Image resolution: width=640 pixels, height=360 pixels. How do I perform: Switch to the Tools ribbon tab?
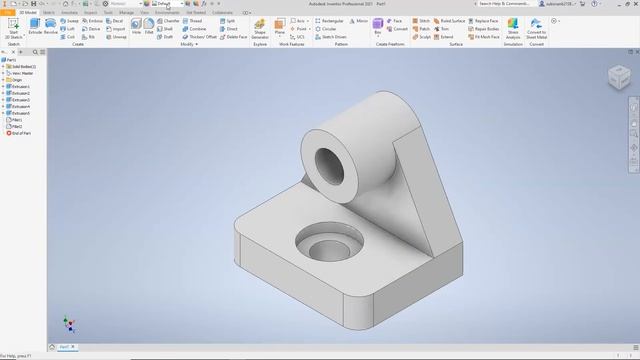108,13
